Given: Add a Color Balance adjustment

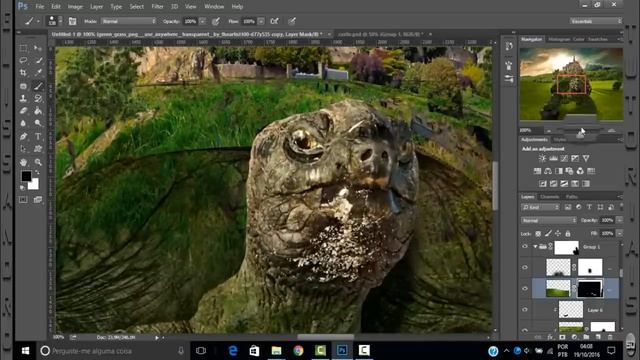Looking at the screenshot, I should coord(548,171).
